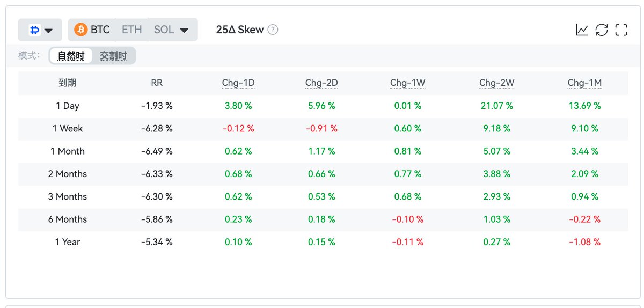Viewport: 644px width, 308px height.
Task: Click the Chg-1W column header
Action: pyautogui.click(x=407, y=83)
